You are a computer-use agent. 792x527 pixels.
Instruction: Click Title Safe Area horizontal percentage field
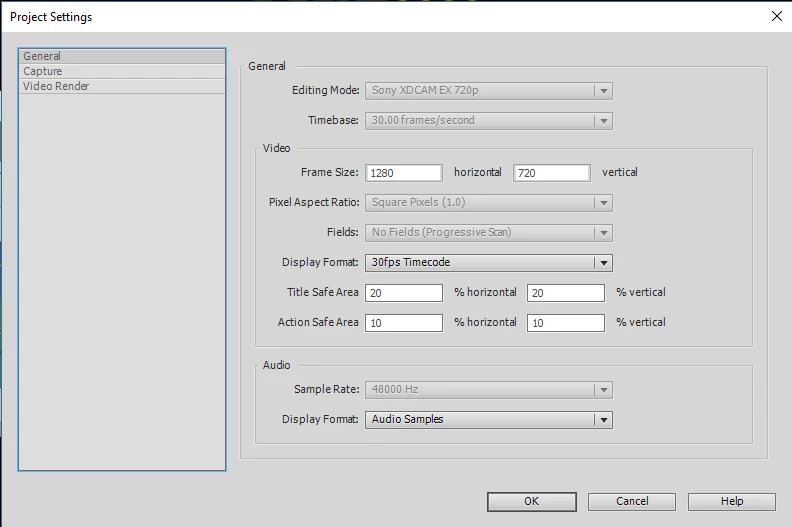404,293
